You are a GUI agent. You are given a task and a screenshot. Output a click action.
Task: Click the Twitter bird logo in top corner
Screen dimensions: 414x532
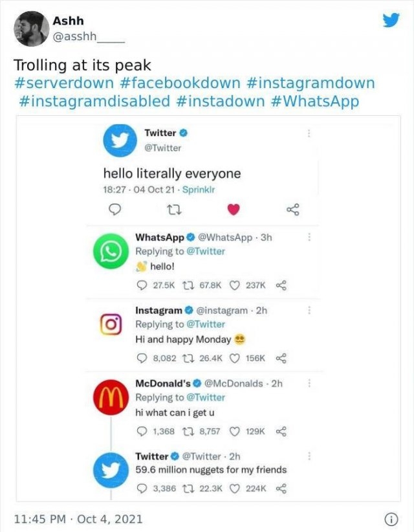tap(391, 20)
